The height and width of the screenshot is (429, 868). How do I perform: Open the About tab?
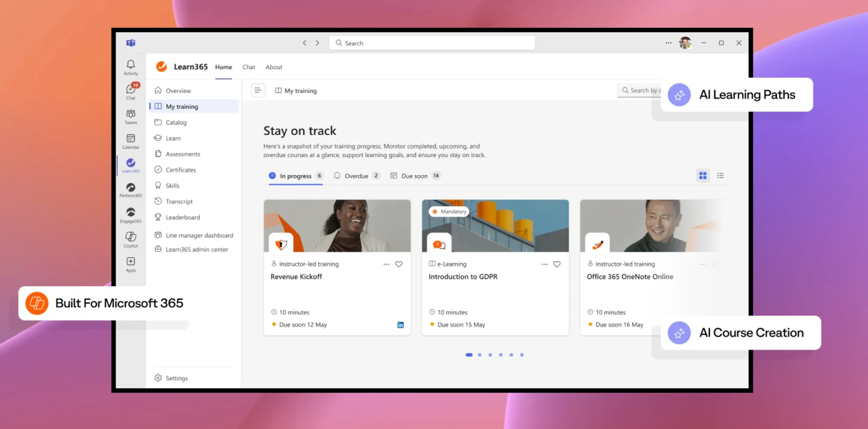pyautogui.click(x=274, y=67)
